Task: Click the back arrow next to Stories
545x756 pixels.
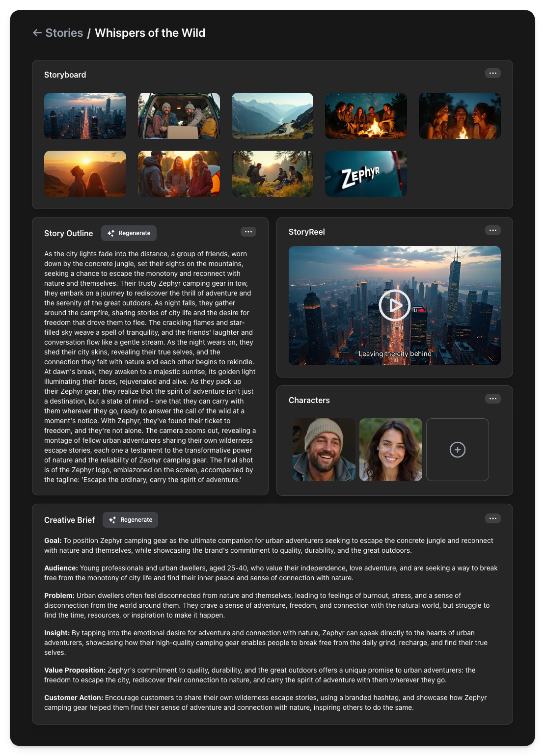Action: (37, 33)
